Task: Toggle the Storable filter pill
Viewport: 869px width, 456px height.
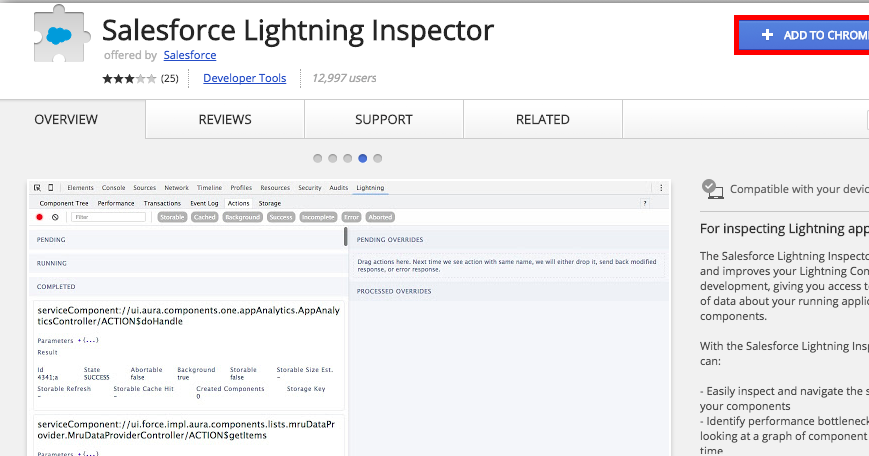Action: coord(172,217)
